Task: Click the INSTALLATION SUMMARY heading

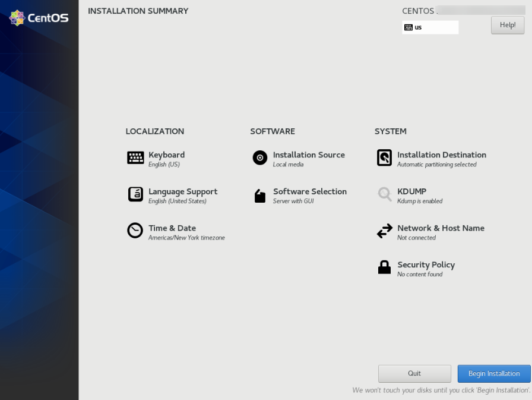Action: [x=138, y=11]
